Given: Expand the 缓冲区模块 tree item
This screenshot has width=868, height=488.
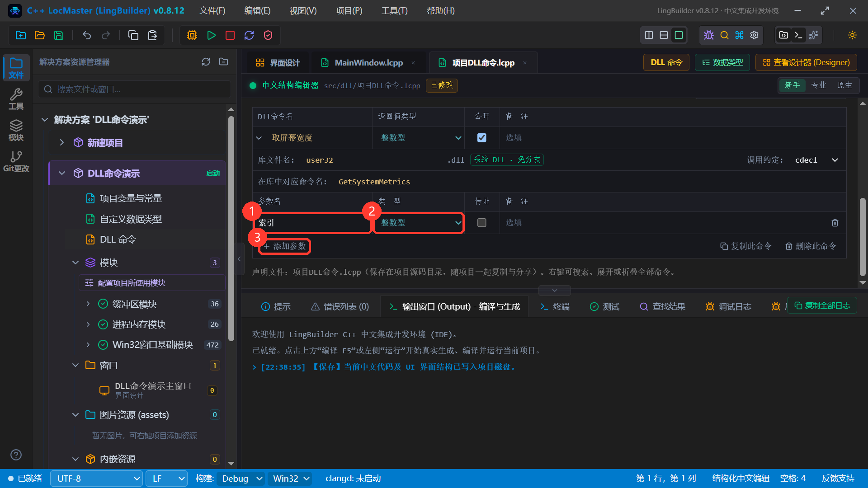Looking at the screenshot, I should click(x=88, y=304).
